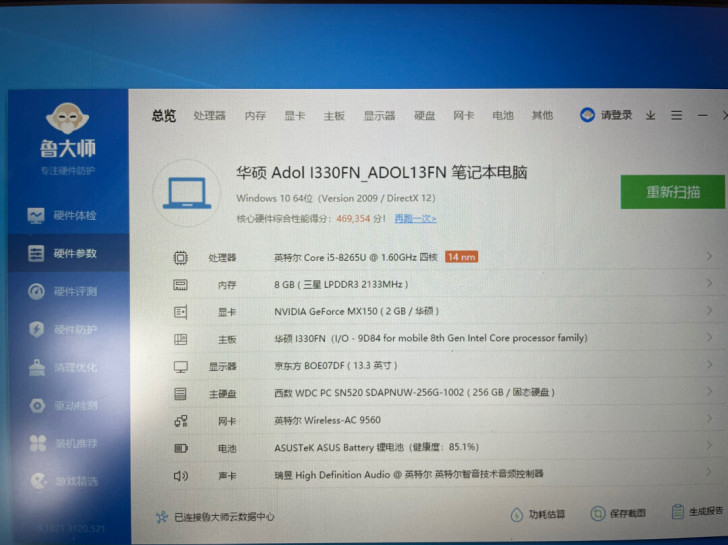The height and width of the screenshot is (545, 728).
Task: Switch to the 总览 overview tab
Action: 163,116
